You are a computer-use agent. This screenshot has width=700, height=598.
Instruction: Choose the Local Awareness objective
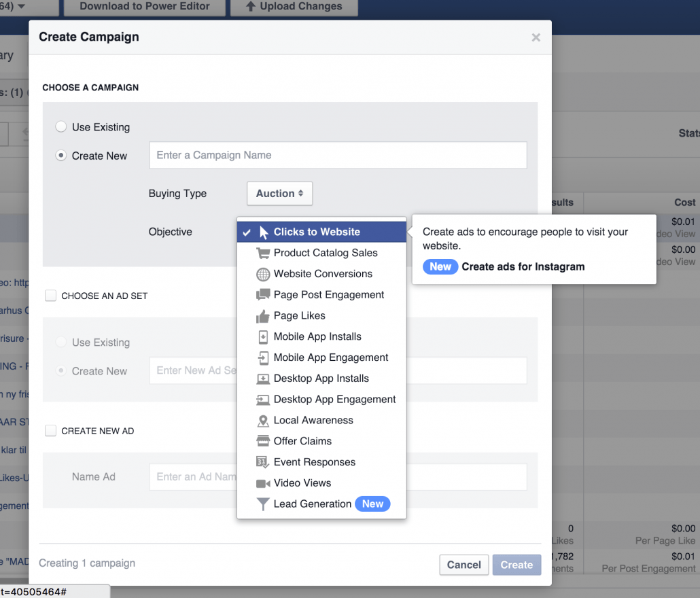pos(321,421)
